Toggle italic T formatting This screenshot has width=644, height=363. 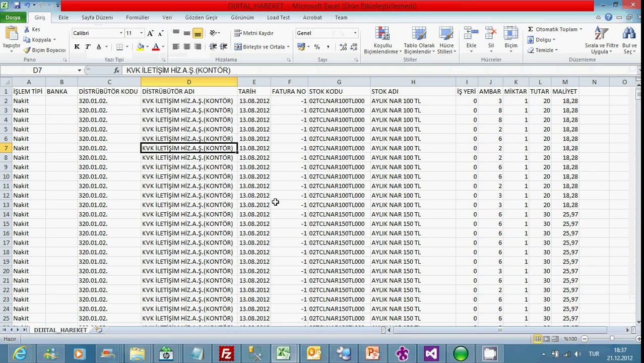coord(87,46)
